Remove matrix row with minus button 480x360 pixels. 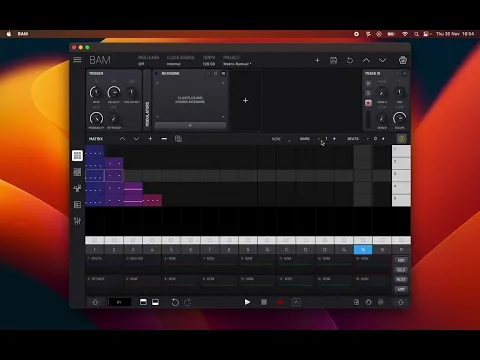[x=164, y=139]
